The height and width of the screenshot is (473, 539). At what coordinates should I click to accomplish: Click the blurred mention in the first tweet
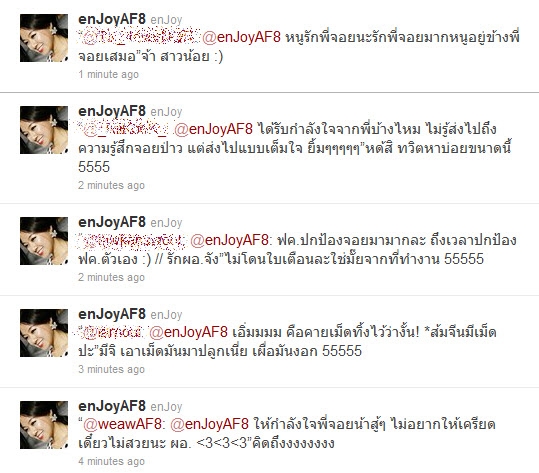pos(140,37)
